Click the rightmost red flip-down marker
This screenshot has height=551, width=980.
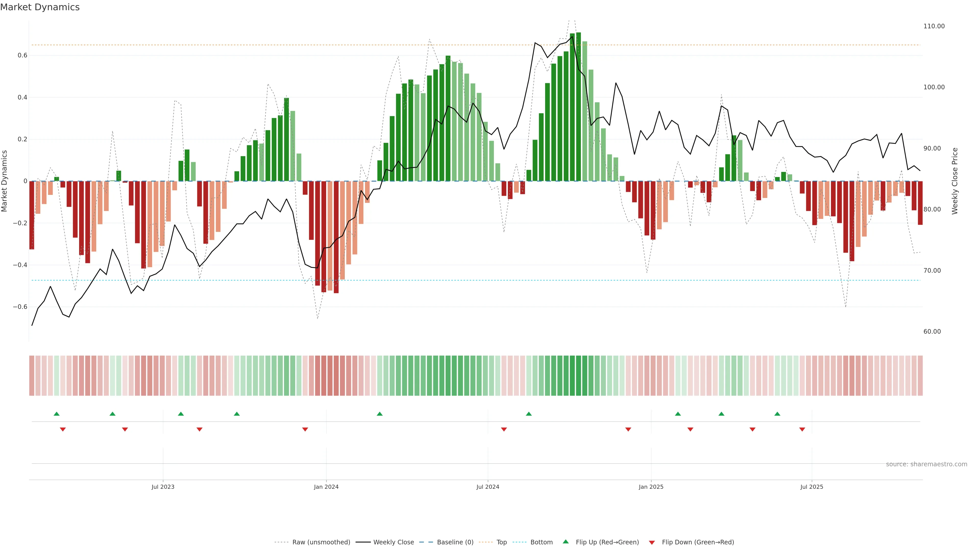(x=802, y=429)
